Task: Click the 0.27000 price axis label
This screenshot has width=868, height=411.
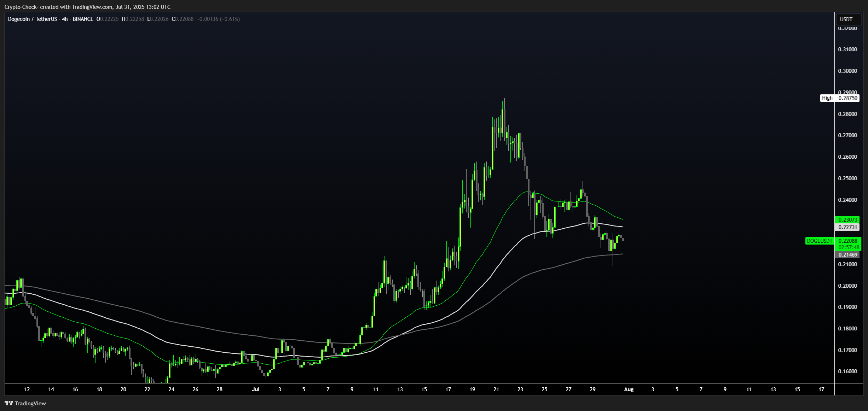Action: (847, 135)
